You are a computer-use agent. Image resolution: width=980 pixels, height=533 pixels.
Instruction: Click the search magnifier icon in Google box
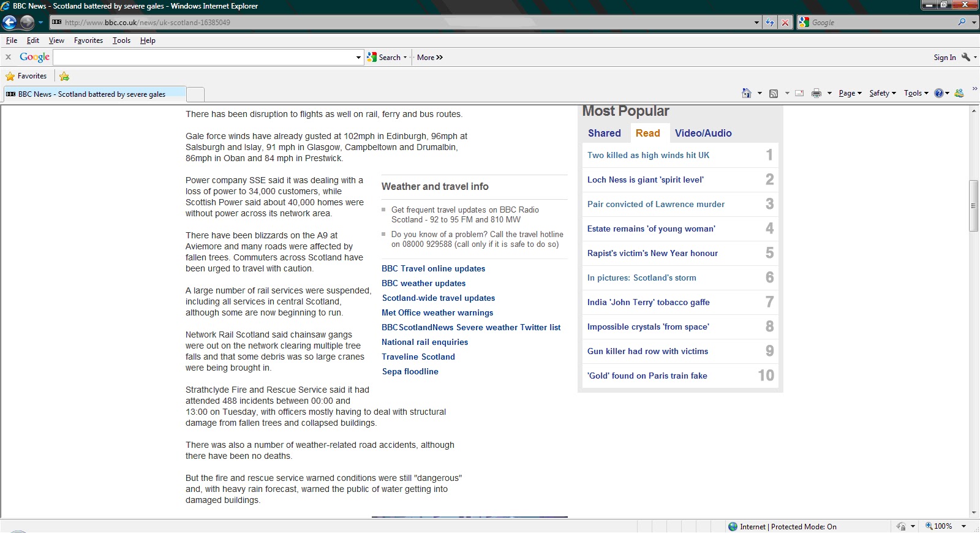coord(962,22)
